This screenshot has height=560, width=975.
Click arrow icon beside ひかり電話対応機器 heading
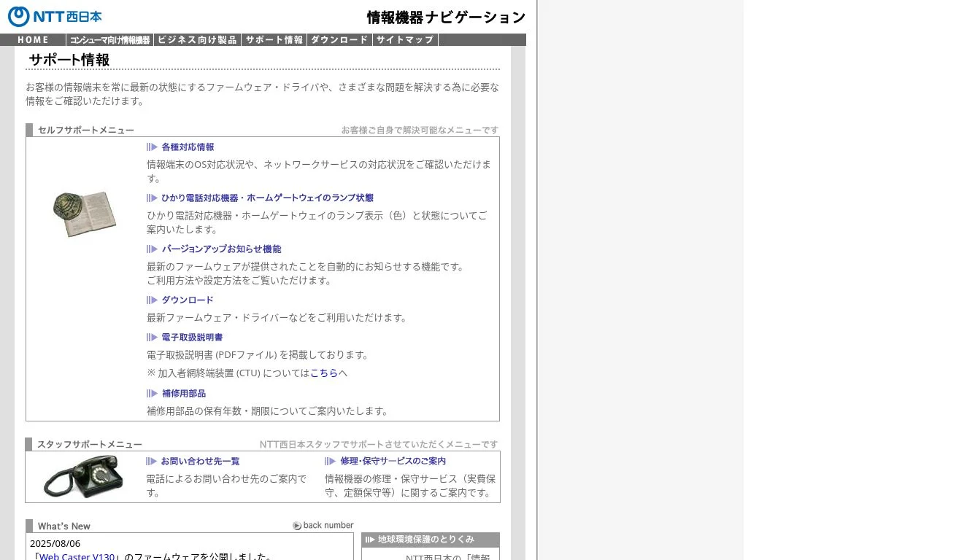click(x=152, y=198)
